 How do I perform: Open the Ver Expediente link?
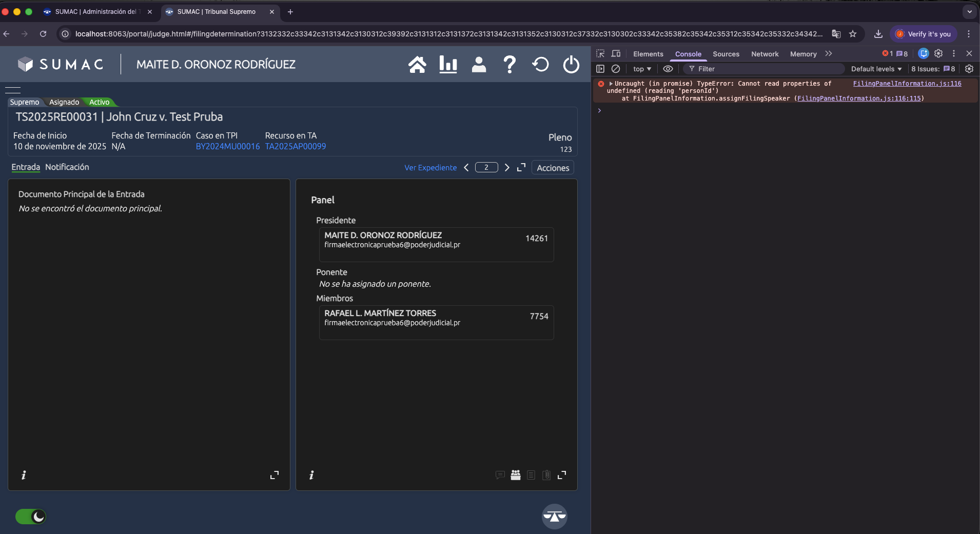point(430,168)
